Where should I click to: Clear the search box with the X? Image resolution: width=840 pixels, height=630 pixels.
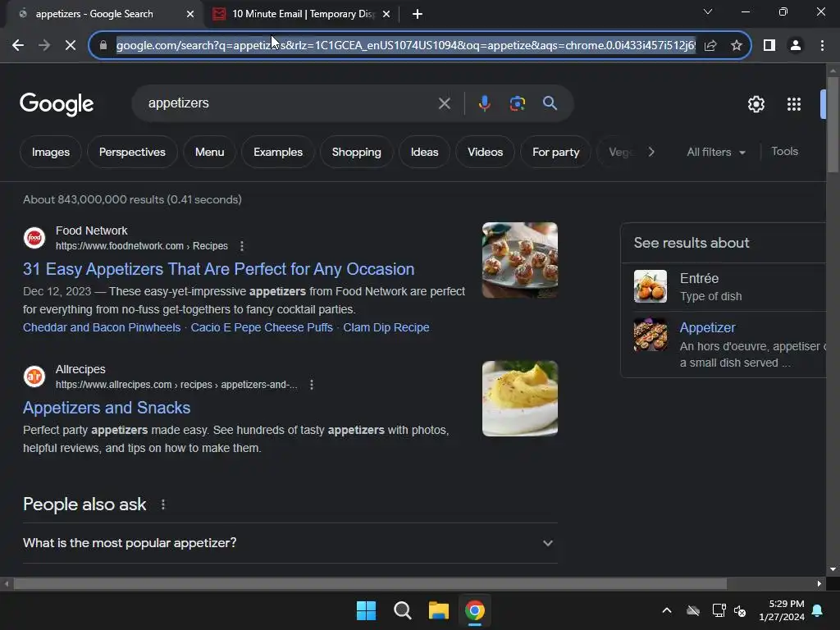pyautogui.click(x=444, y=103)
